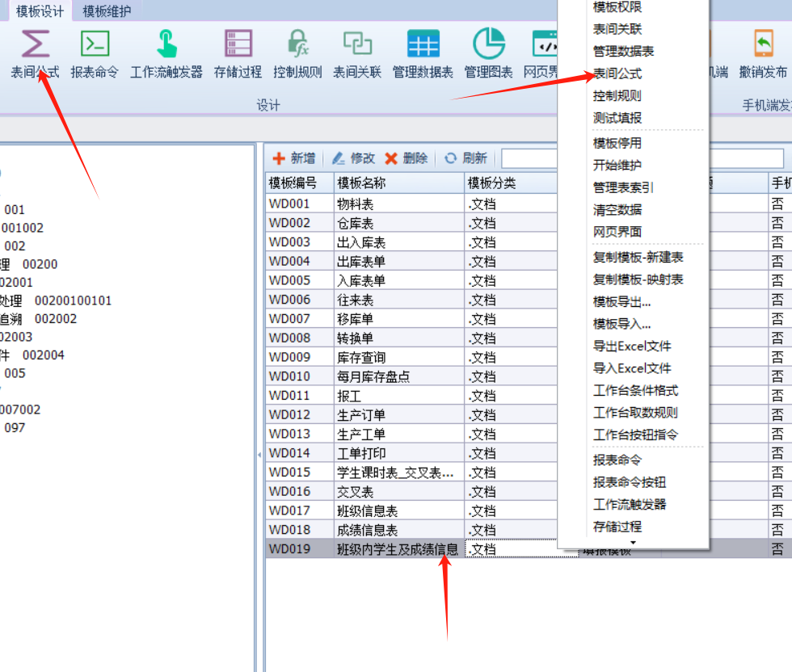This screenshot has width=792, height=672.
Task: Click the 删除 button in the grid toolbar
Action: click(x=406, y=158)
